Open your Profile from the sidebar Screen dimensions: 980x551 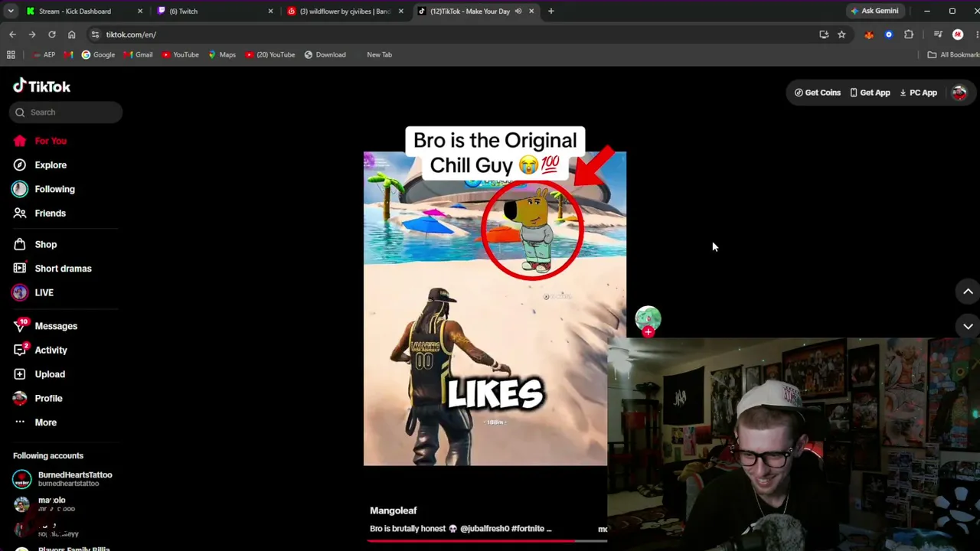(38, 398)
